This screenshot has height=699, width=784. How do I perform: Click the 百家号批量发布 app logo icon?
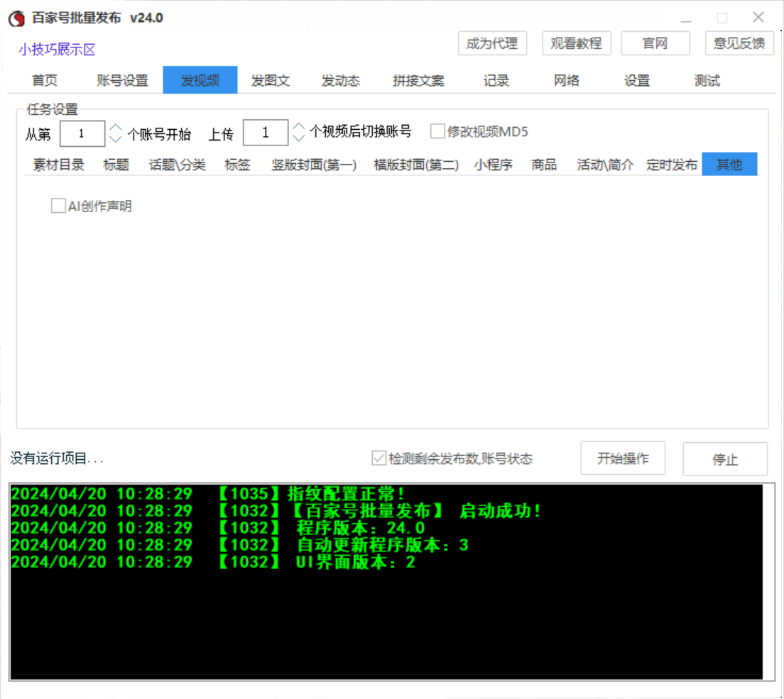coord(16,18)
